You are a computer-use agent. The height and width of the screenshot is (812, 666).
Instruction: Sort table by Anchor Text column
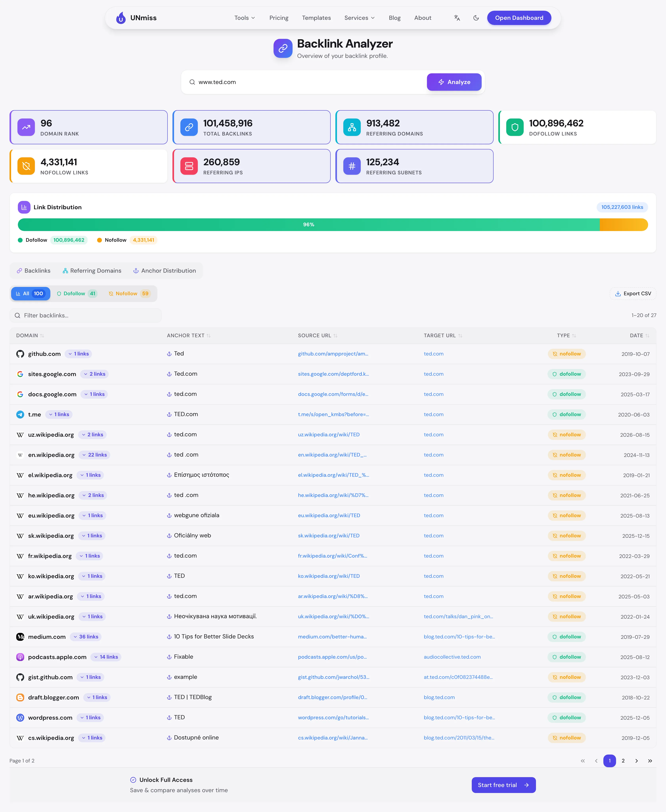tap(189, 336)
